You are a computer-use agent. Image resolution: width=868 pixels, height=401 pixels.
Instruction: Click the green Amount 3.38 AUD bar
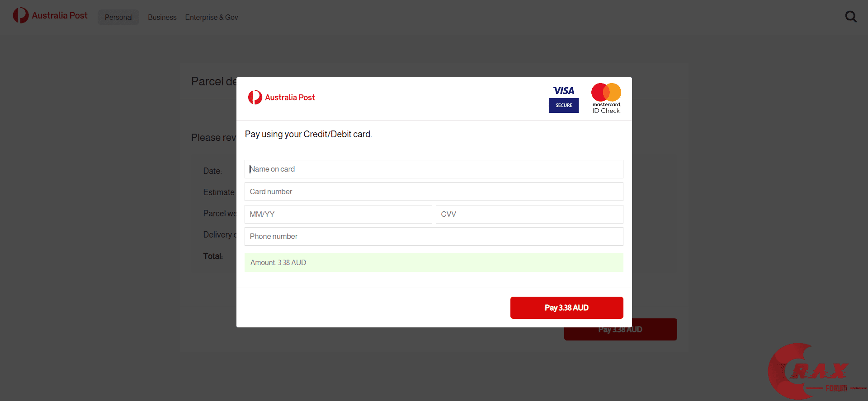(x=434, y=262)
